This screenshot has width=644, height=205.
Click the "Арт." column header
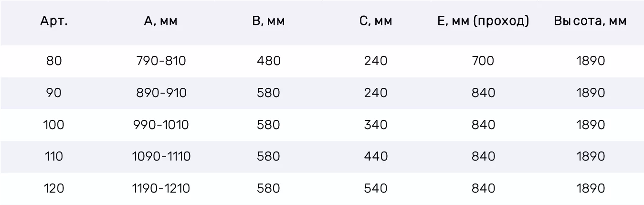(x=54, y=22)
